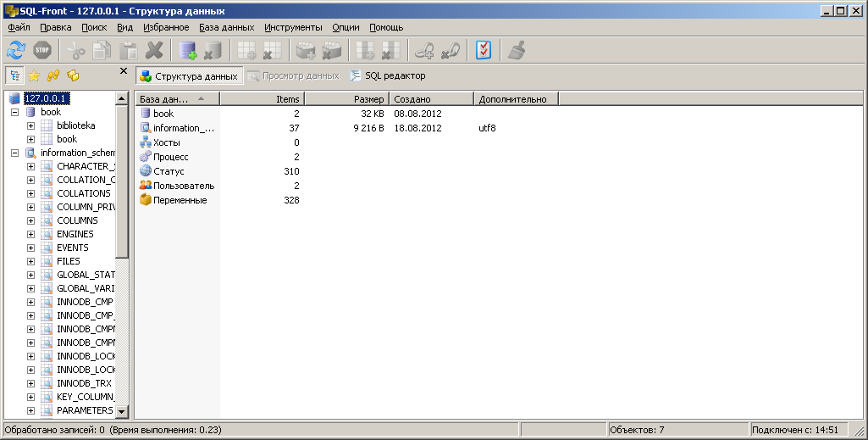Expand the biblioteka table node

31,125
